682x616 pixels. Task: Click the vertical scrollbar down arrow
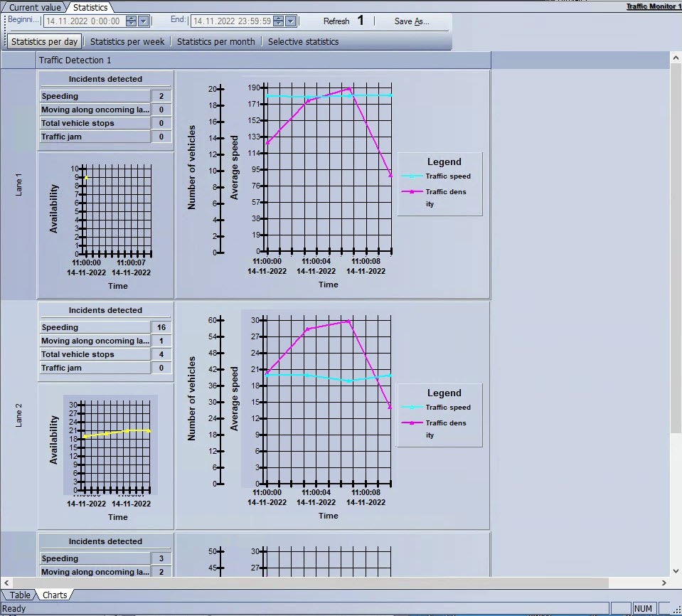coord(676,570)
